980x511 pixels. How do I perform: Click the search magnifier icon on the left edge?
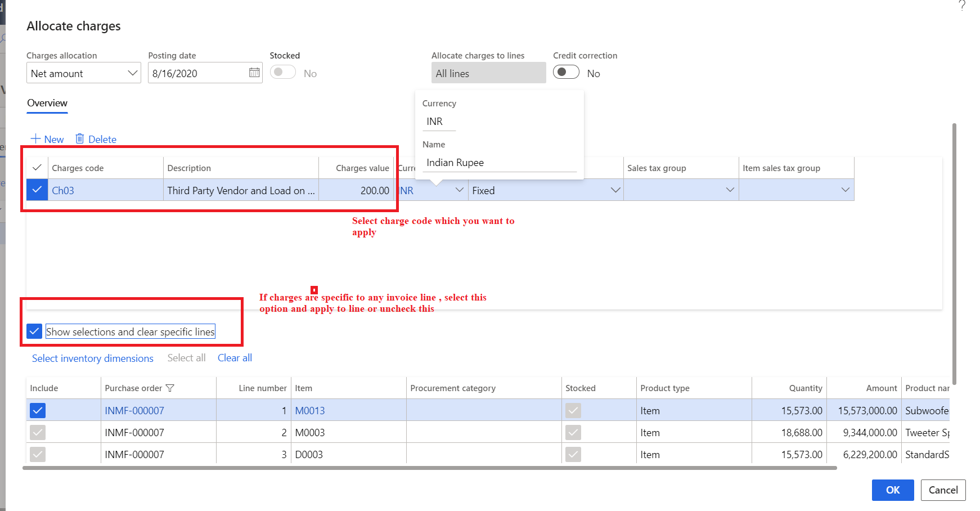tap(3, 38)
